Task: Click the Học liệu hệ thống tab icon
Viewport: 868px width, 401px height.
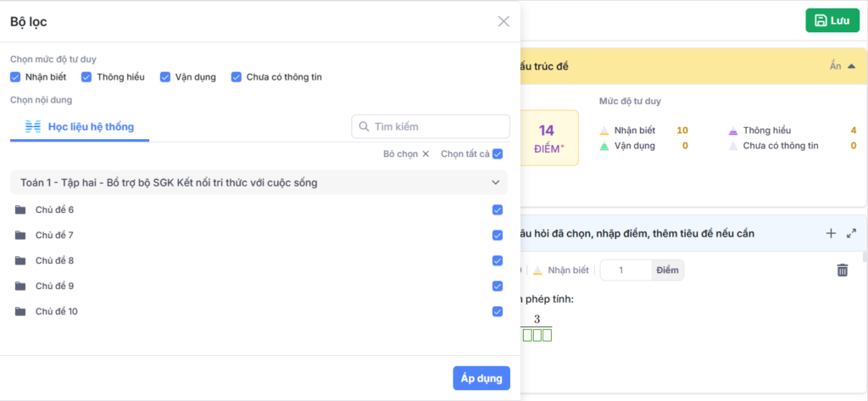Action: pyautogui.click(x=32, y=126)
